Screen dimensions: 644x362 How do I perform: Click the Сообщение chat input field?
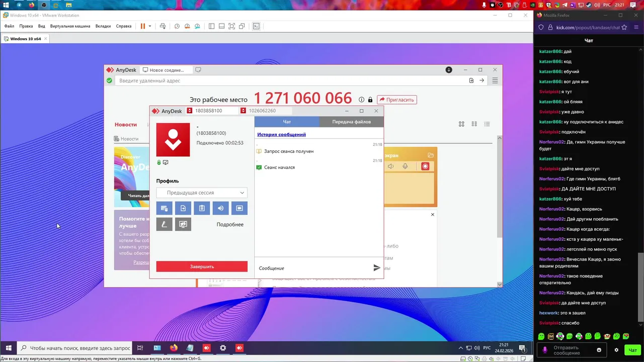(x=313, y=268)
